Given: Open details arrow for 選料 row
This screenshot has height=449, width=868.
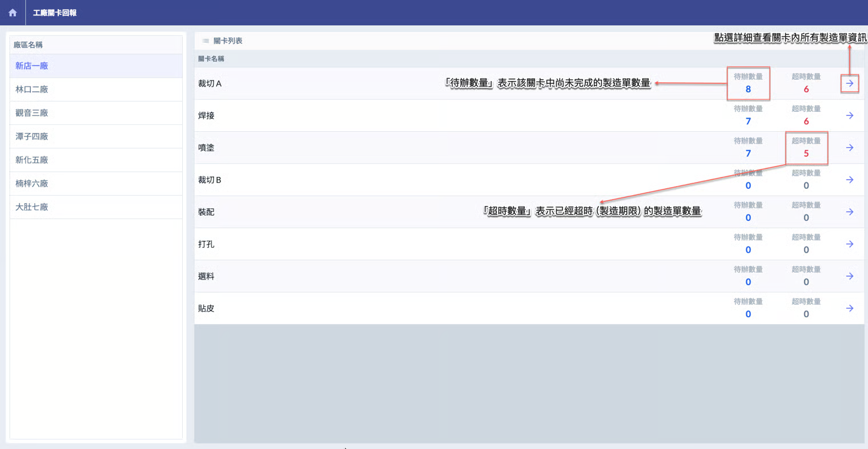Looking at the screenshot, I should tap(850, 276).
